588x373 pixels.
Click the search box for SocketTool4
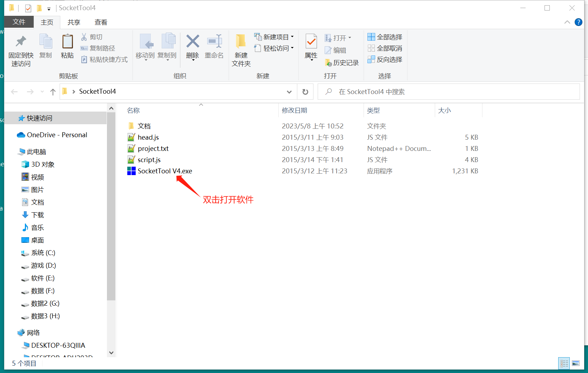tap(449, 92)
